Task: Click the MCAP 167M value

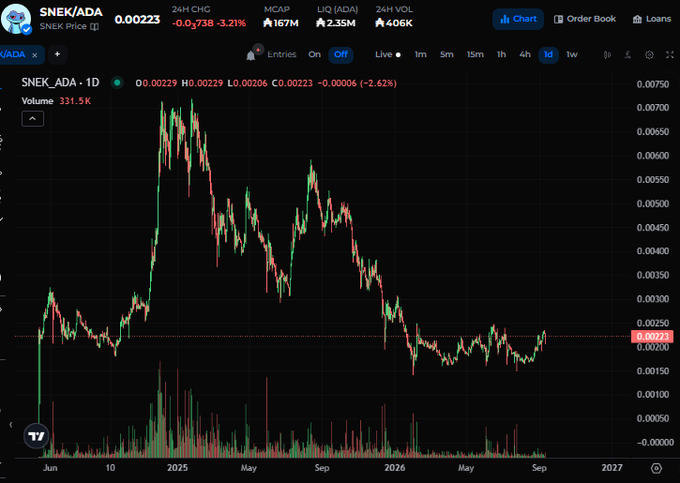Action: coord(281,23)
